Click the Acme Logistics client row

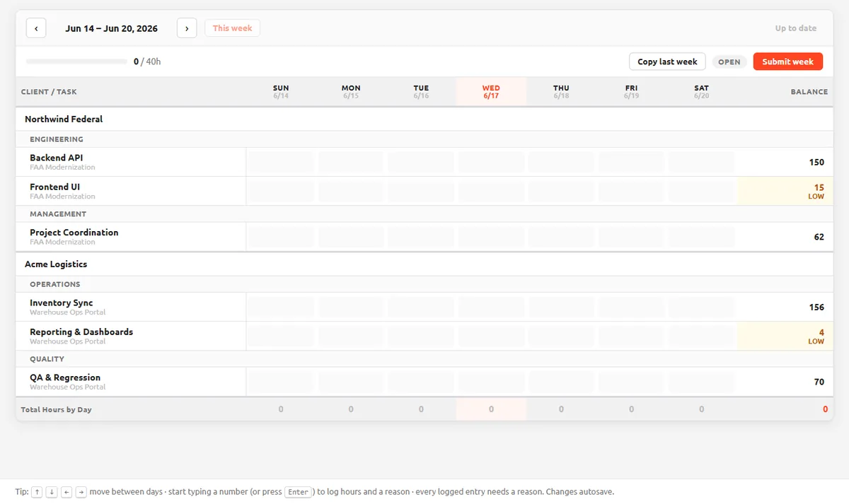(424, 264)
